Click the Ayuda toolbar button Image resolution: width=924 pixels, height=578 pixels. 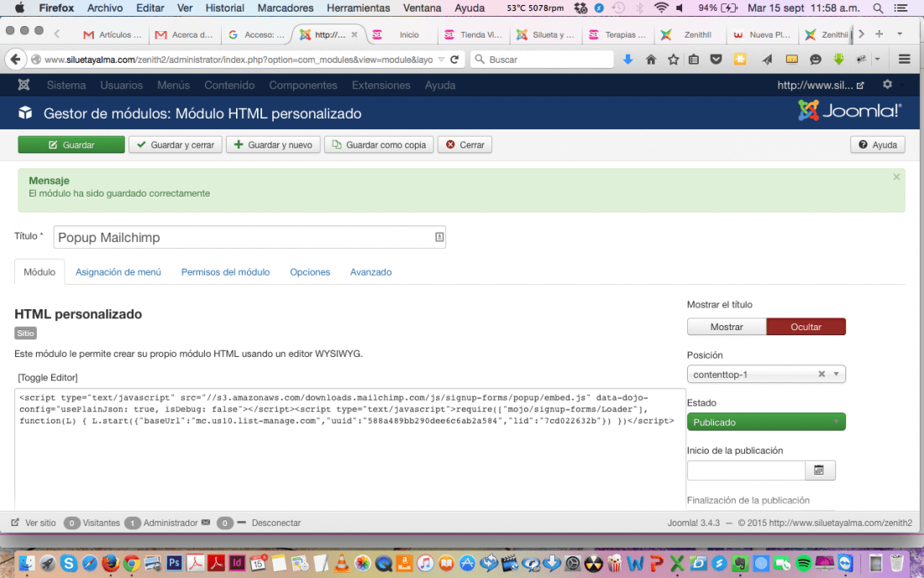(878, 145)
